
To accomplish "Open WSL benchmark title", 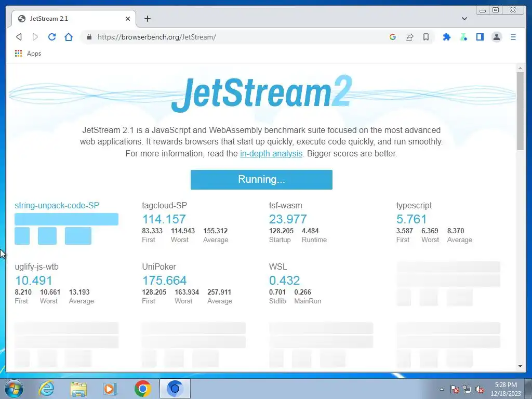I will [277, 267].
